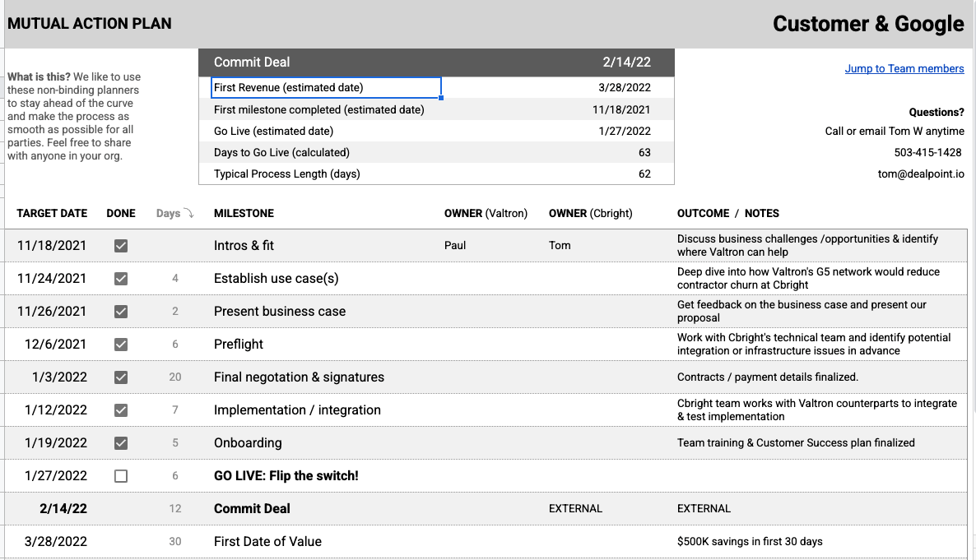This screenshot has width=976, height=560.
Task: Click the Questions? label
Action: 936,113
